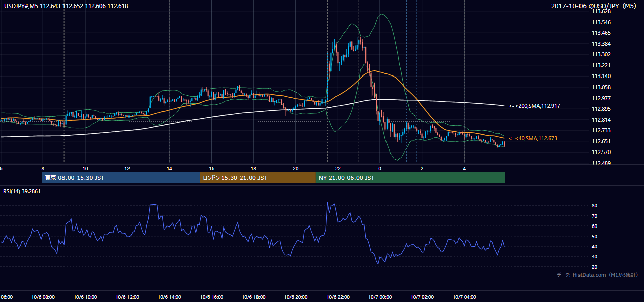Click hour tick 8 below price chart
This screenshot has height=302, width=644.
point(43,168)
